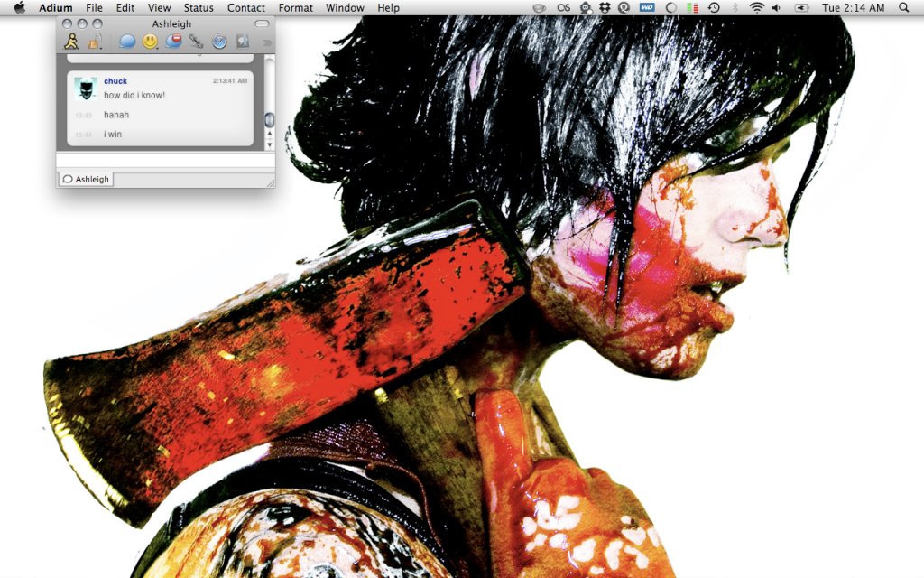Open the Contact menu
Image resolution: width=924 pixels, height=578 pixels.
pos(246,7)
